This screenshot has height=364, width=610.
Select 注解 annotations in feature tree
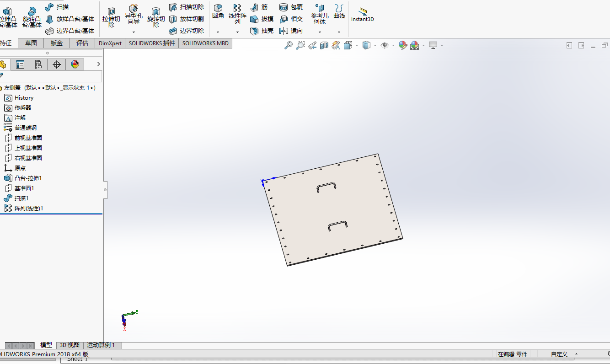15,118
